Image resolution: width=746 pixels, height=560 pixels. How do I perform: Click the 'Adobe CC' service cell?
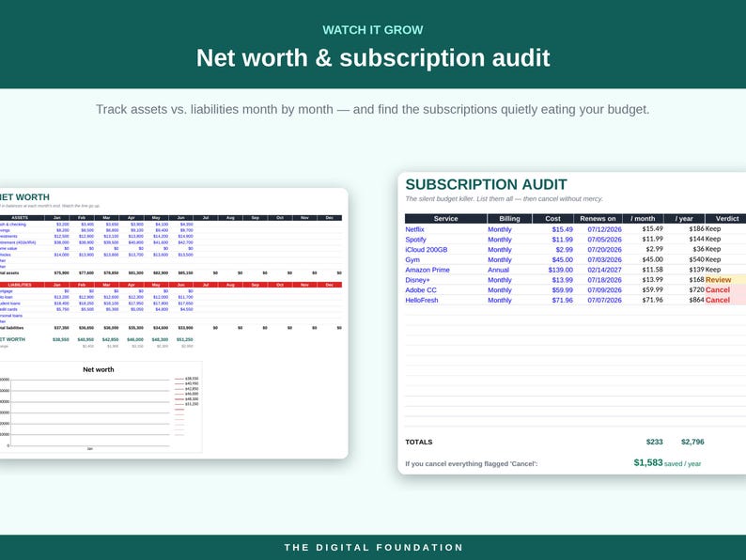(x=421, y=290)
